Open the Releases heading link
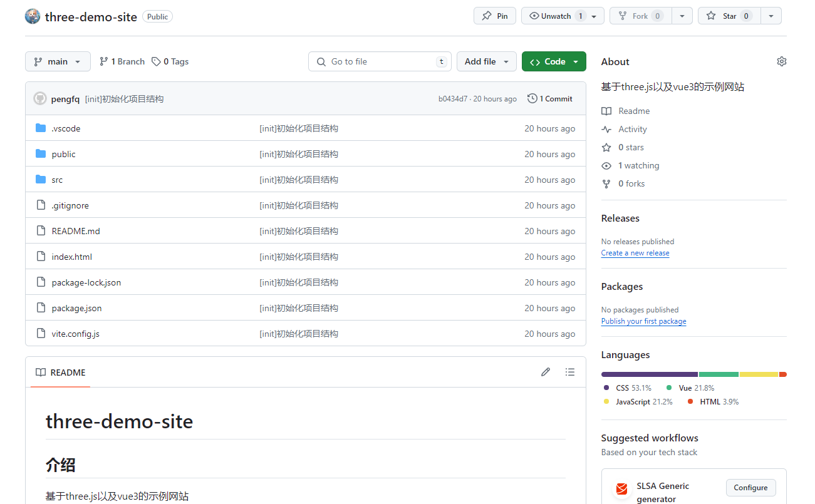The image size is (815, 504). pos(620,219)
